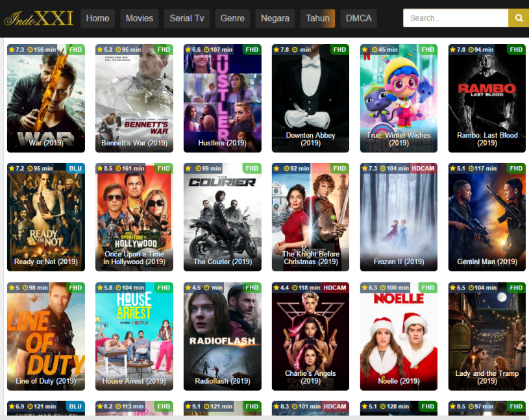The height and width of the screenshot is (420, 529).
Task: Click into the Search text field
Action: click(455, 18)
